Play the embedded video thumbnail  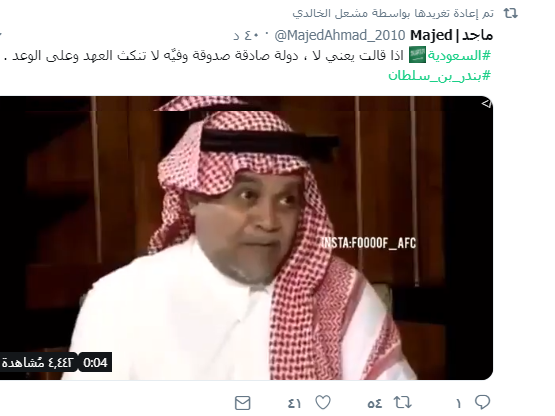246,238
